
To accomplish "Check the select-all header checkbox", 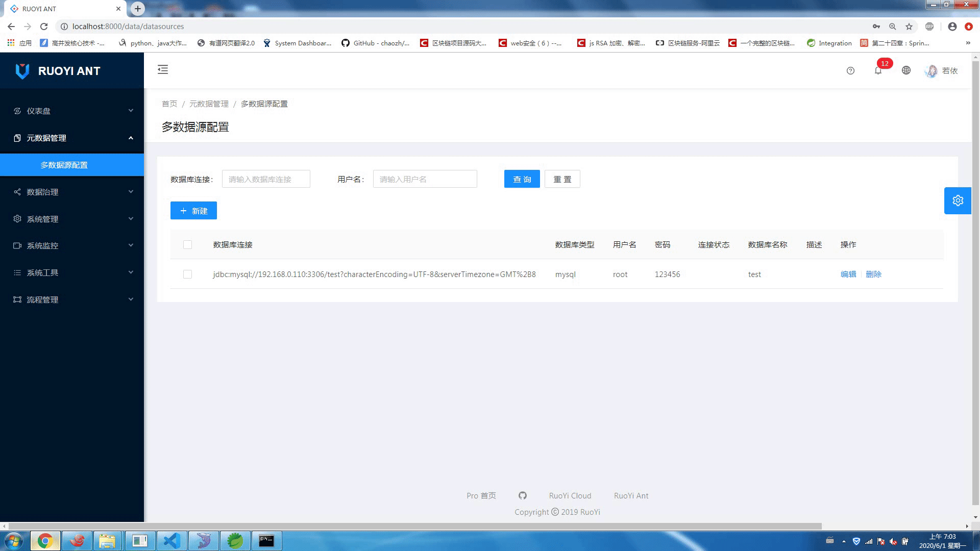I will [x=187, y=245].
